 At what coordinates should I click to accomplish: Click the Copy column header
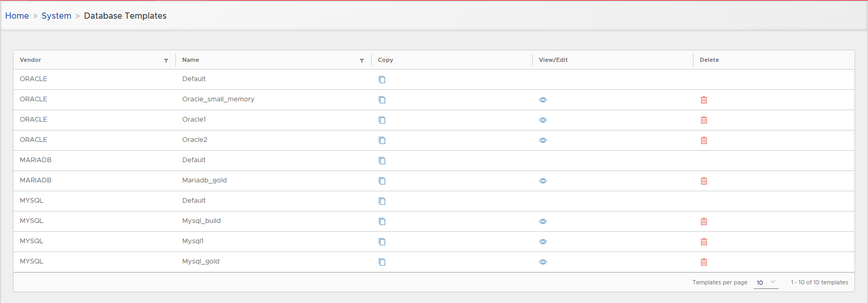[386, 60]
